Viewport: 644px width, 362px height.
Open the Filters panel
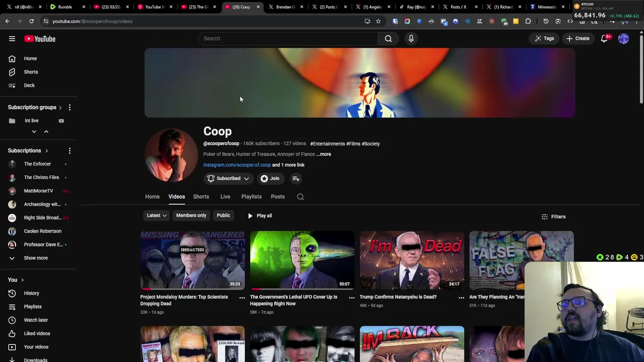point(553,217)
